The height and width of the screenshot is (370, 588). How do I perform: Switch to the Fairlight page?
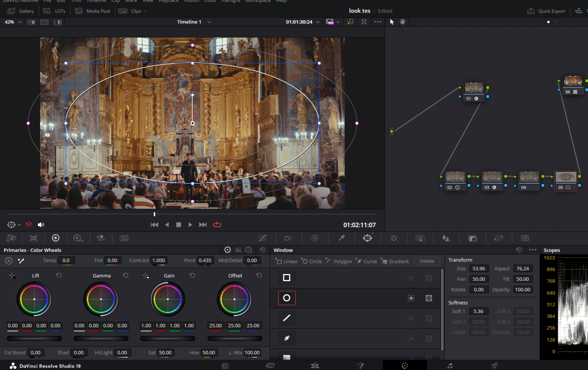tap(450, 366)
